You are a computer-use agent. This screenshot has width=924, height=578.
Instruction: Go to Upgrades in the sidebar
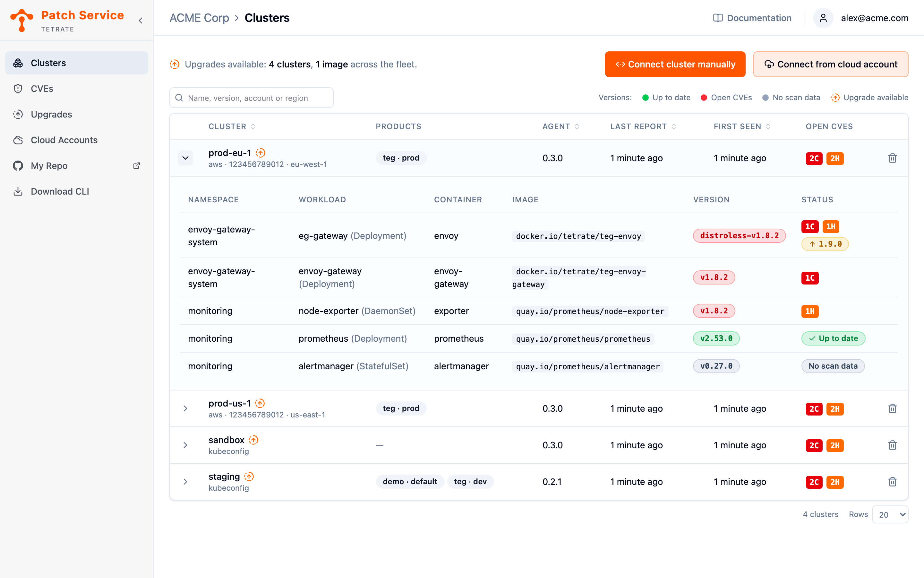[x=76, y=114]
